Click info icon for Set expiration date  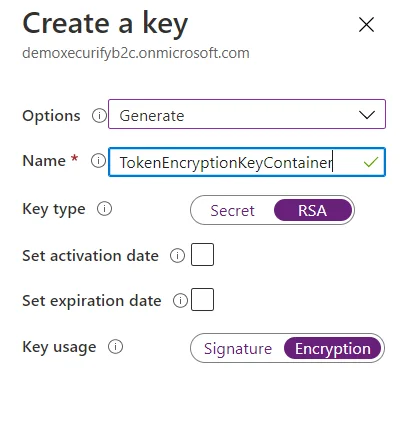[180, 301]
